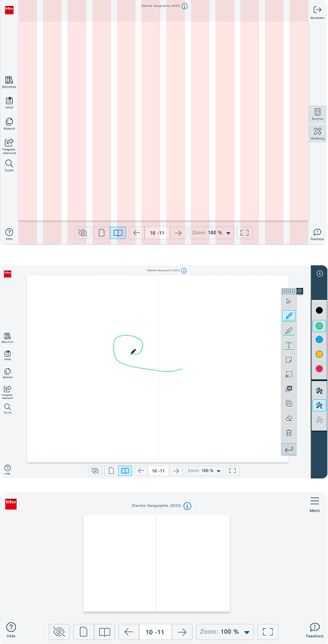Go to next page in grid-overlay mockup
The height and width of the screenshot is (644, 328).
click(x=178, y=233)
